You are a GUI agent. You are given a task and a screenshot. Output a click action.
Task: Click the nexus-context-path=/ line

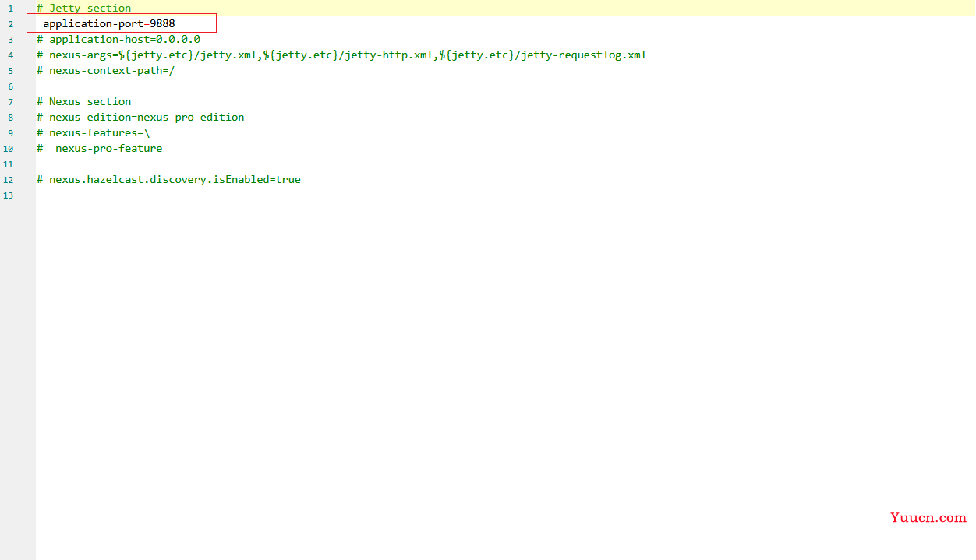pyautogui.click(x=105, y=71)
